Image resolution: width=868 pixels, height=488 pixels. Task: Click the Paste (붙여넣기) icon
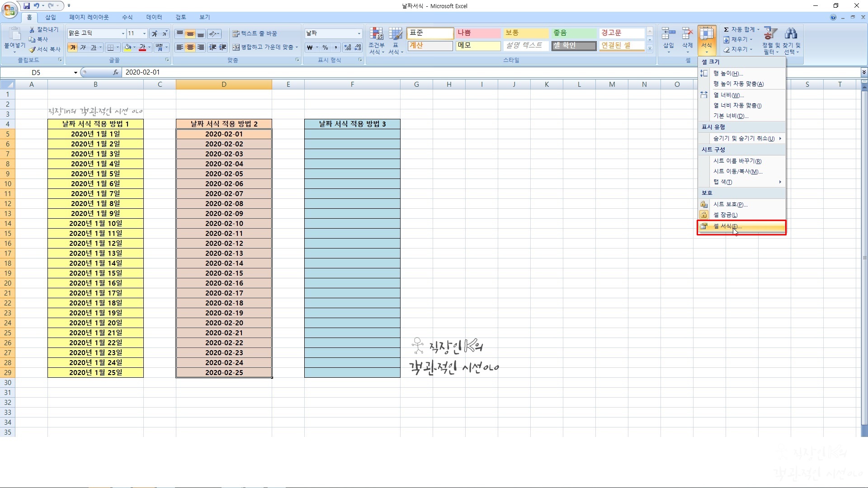click(x=14, y=35)
